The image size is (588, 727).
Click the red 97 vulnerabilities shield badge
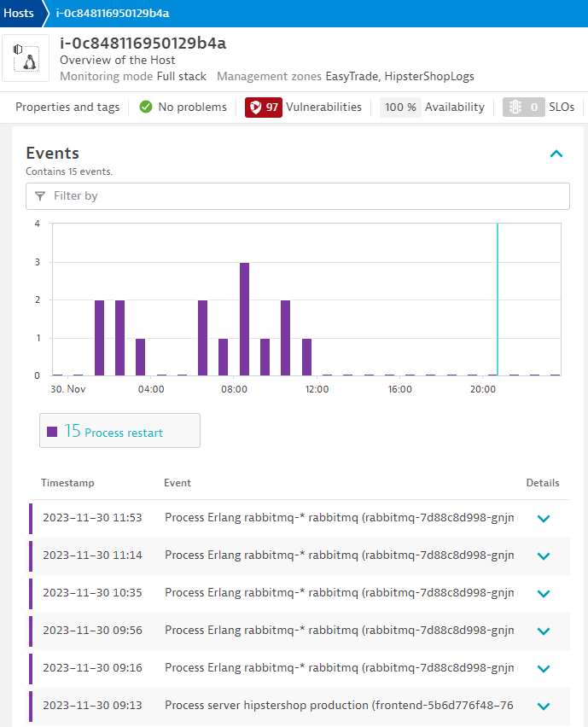pos(263,108)
